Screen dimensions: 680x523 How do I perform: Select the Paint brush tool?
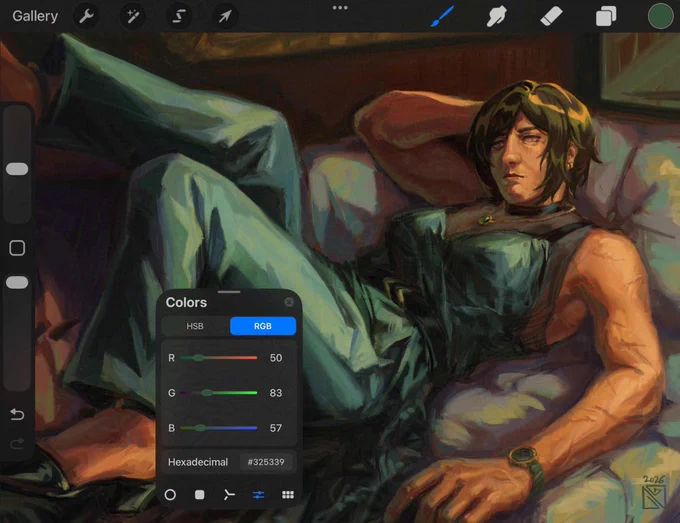(x=442, y=16)
